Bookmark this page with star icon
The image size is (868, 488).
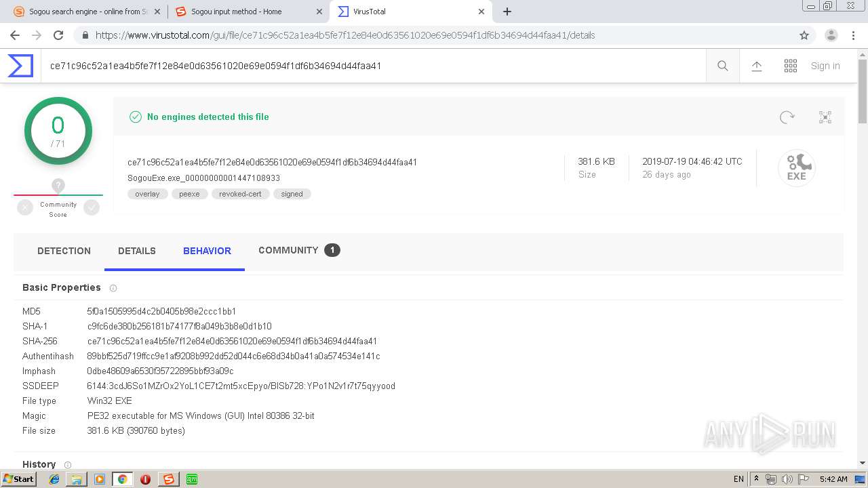(804, 35)
